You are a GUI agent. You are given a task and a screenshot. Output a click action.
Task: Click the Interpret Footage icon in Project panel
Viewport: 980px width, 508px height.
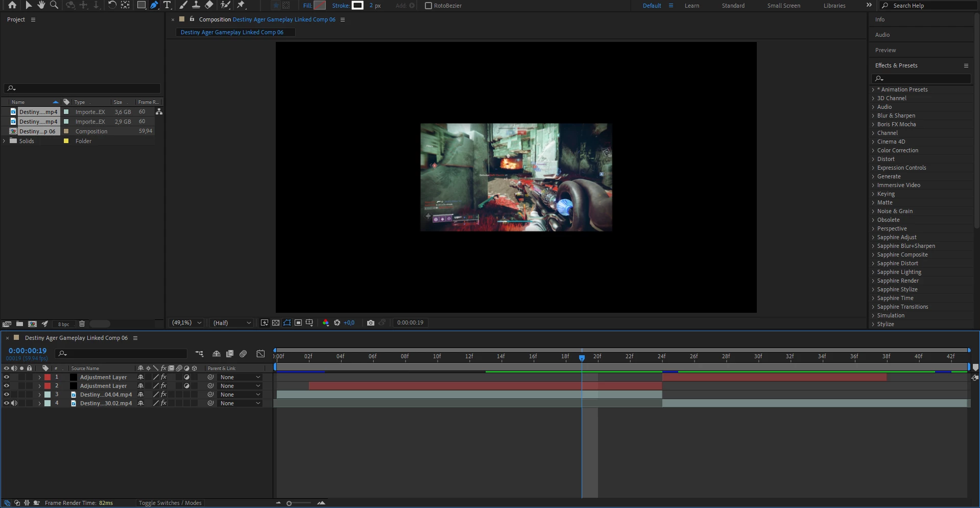pyautogui.click(x=7, y=324)
